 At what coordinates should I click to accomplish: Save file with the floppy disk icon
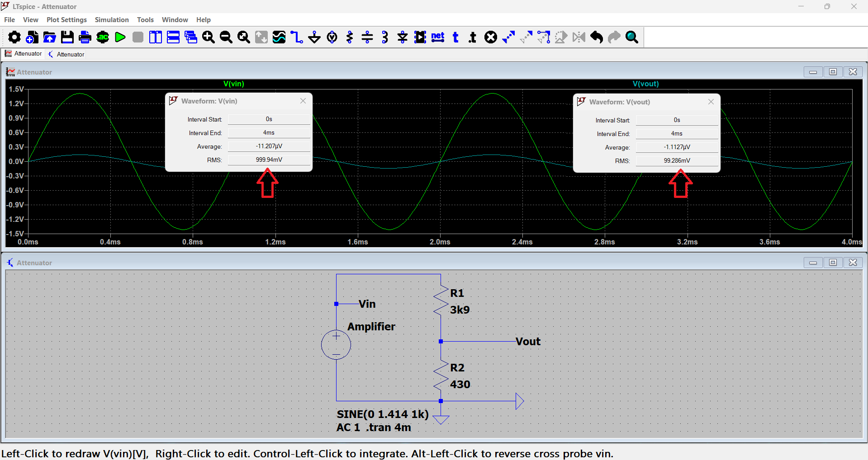coord(67,37)
